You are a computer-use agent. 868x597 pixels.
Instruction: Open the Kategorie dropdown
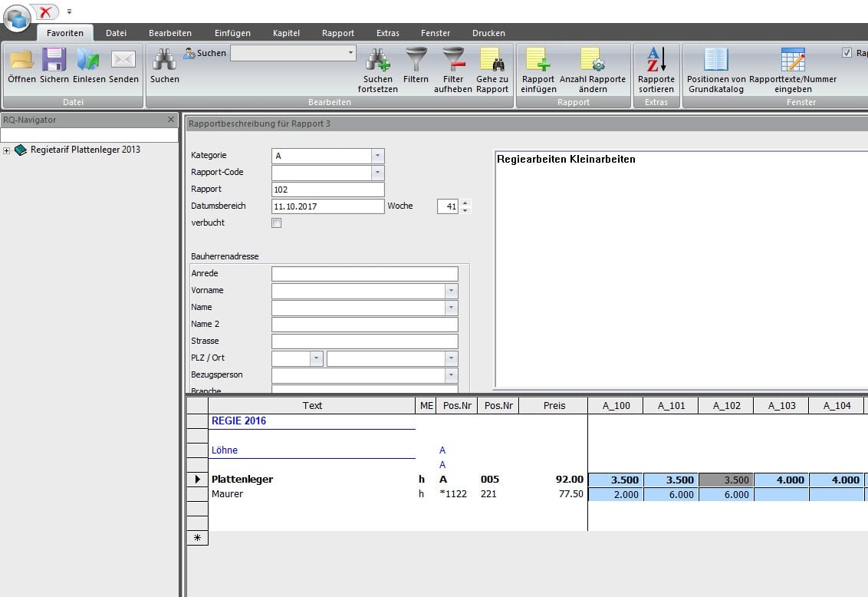pyautogui.click(x=376, y=156)
